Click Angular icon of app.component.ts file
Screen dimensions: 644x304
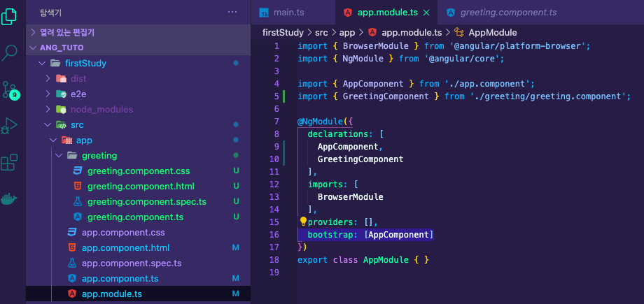coord(72,279)
